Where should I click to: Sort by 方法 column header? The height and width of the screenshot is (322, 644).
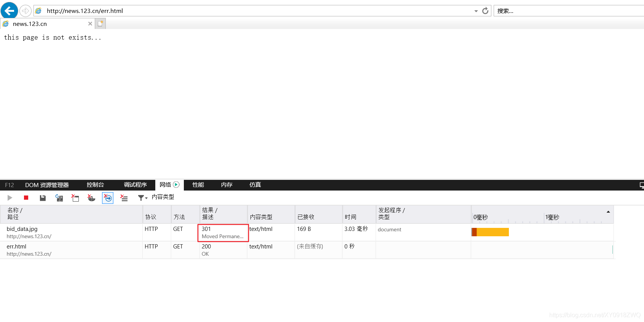185,214
